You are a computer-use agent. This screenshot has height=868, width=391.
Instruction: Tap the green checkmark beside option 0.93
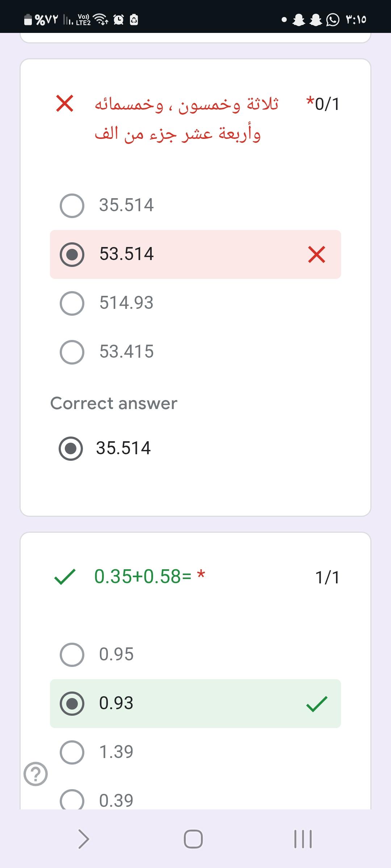coord(317,704)
